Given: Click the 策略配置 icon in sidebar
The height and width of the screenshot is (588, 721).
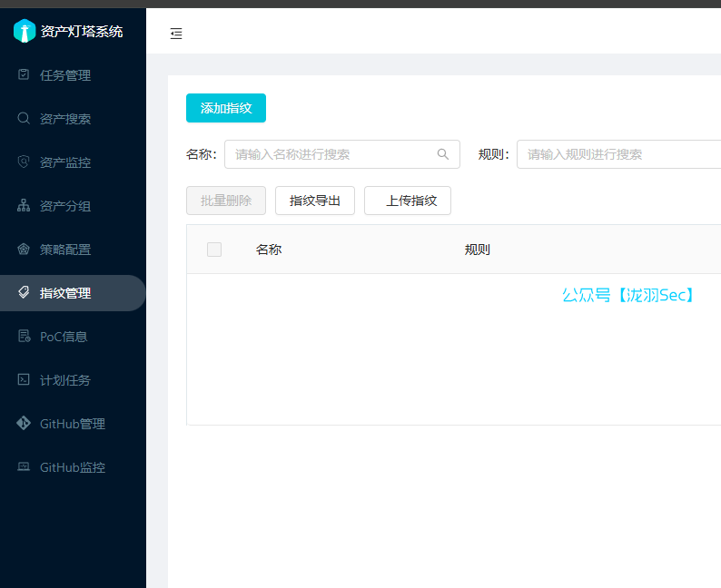Looking at the screenshot, I should coord(24,250).
